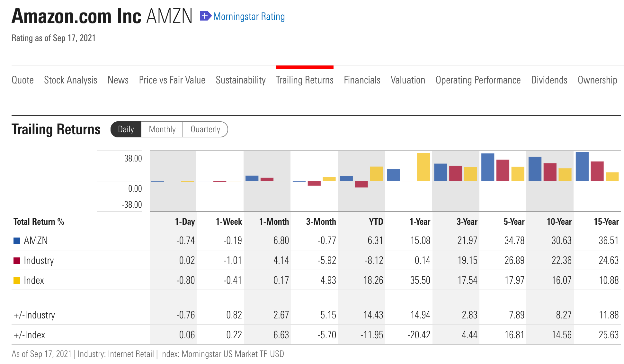Viewport: 624px width, 364px height.
Task: Click +/-Index 1-Year value -20.42
Action: click(x=419, y=335)
